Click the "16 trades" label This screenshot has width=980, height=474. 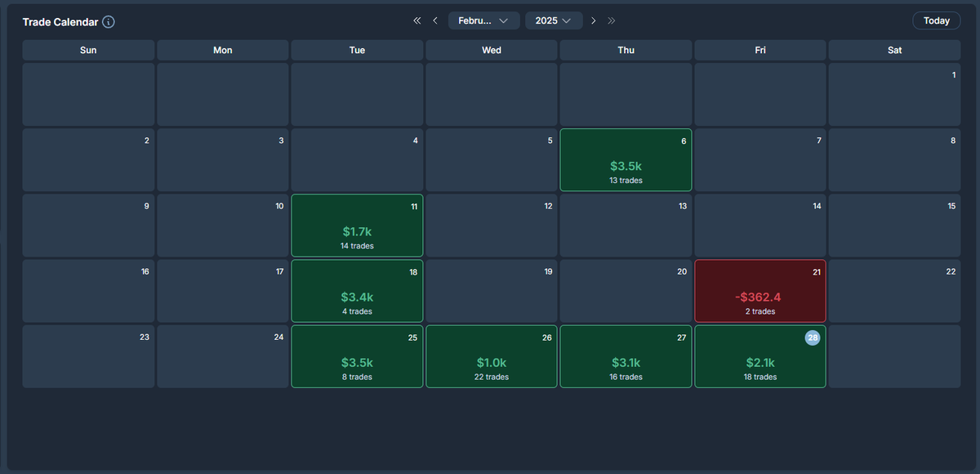point(626,377)
